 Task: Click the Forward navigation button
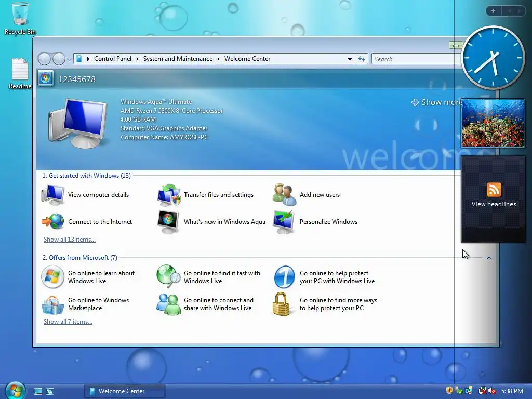point(59,59)
